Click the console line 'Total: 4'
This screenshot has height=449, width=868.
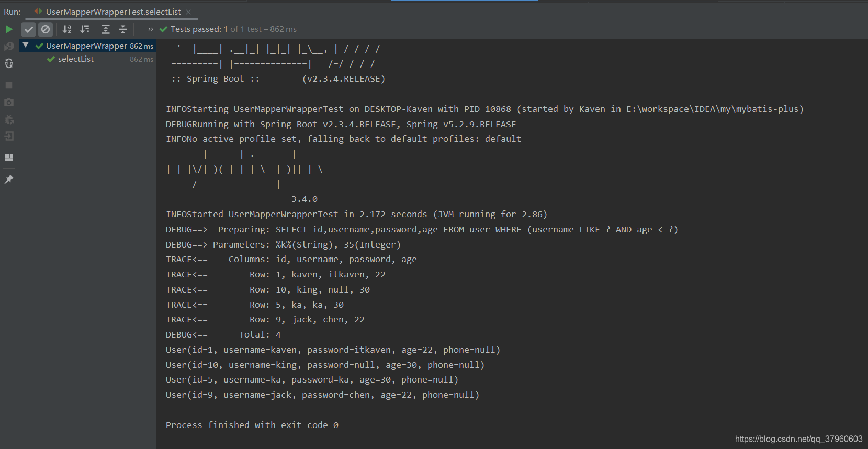pos(223,334)
